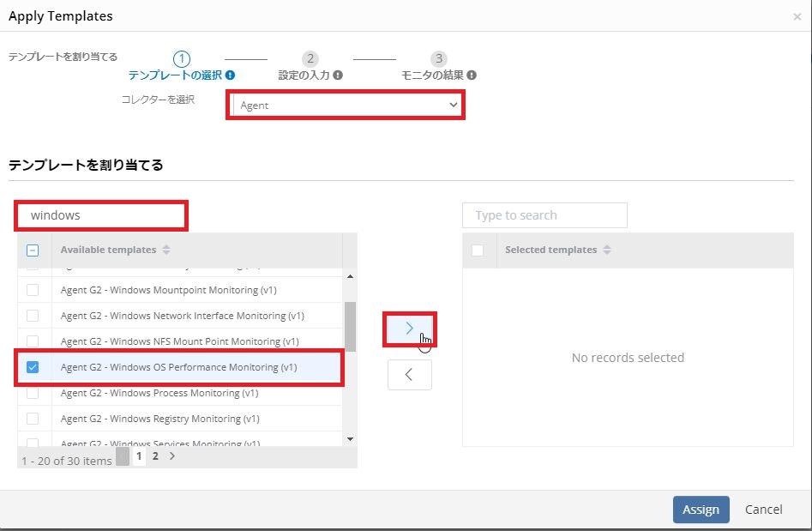This screenshot has width=812, height=531.
Task: Click the available templates scrollbar thumb
Action: pos(350,326)
